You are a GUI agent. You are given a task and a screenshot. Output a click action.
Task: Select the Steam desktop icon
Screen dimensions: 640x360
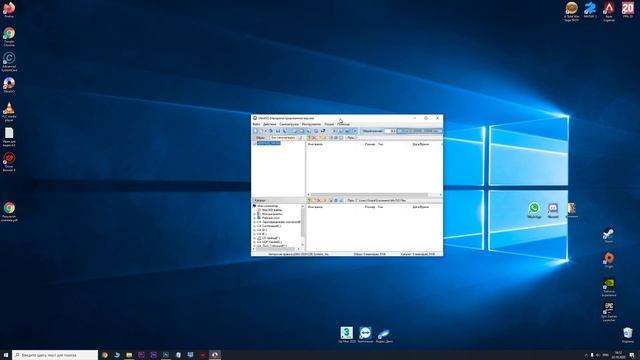coord(609,236)
